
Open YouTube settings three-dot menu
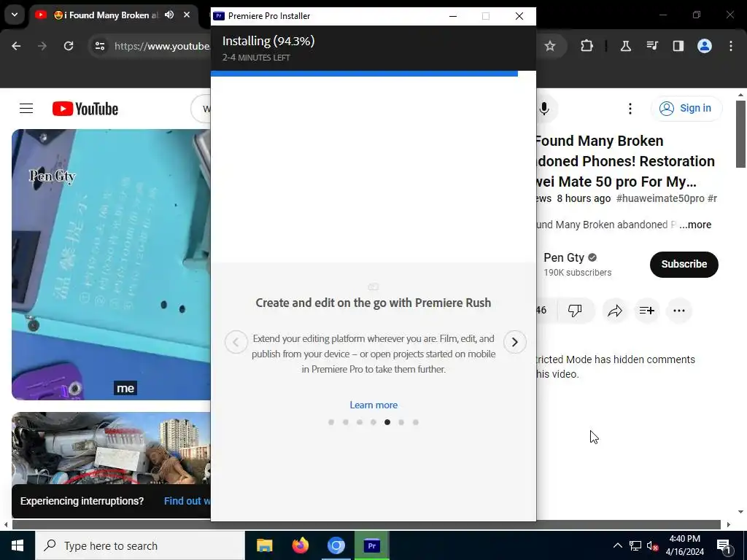[x=630, y=109]
